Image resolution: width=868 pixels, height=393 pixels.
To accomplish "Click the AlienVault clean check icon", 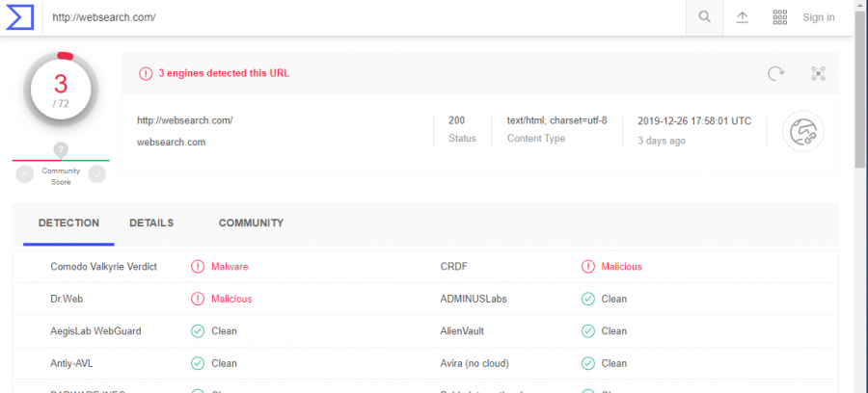I will (588, 331).
